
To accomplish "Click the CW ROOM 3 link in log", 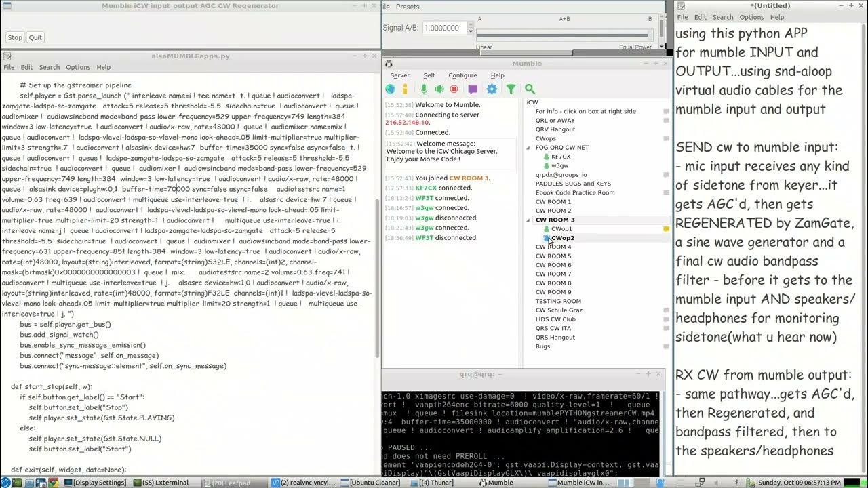I will (x=468, y=178).
